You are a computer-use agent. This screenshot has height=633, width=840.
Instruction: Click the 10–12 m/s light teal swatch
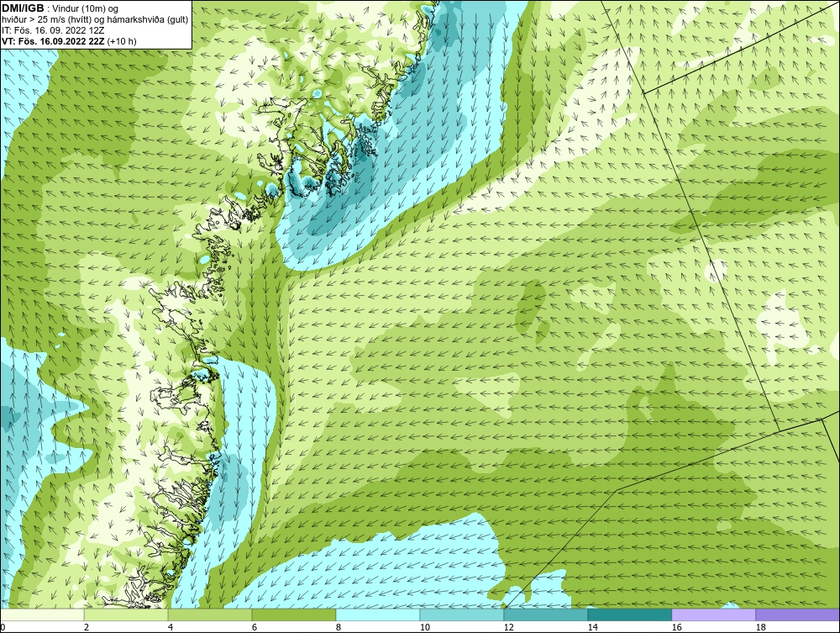(x=462, y=615)
